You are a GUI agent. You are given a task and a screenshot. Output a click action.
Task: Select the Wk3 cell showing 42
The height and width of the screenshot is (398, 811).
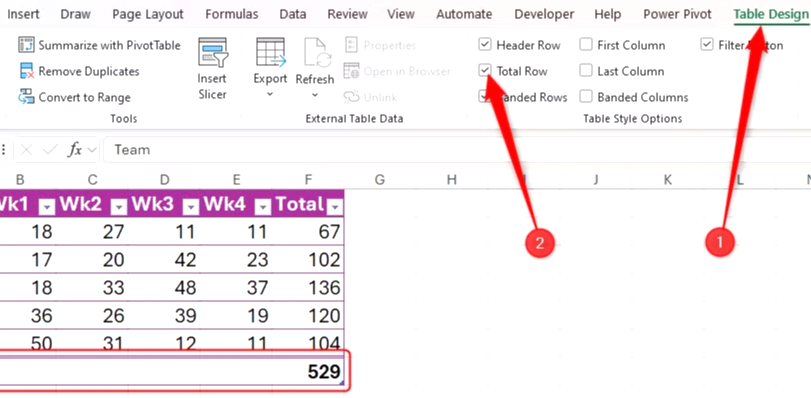coord(164,259)
